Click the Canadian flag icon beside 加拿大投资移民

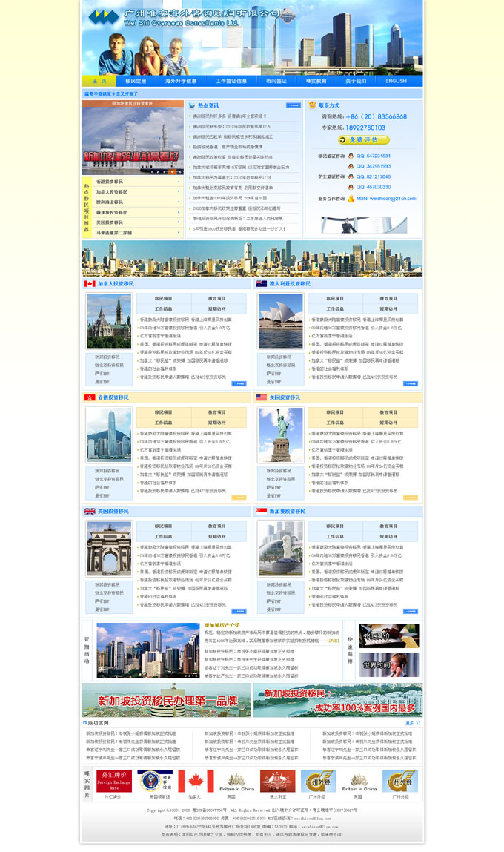90,283
